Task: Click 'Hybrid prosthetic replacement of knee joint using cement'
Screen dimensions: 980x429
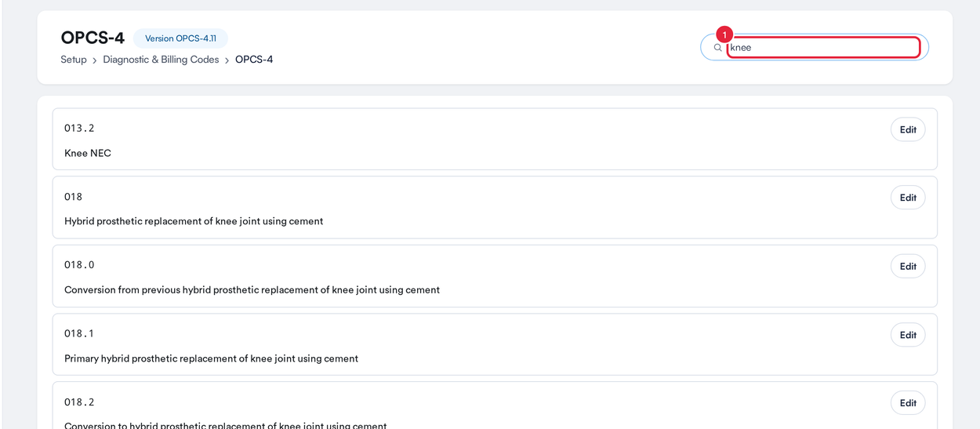Action: (x=194, y=221)
